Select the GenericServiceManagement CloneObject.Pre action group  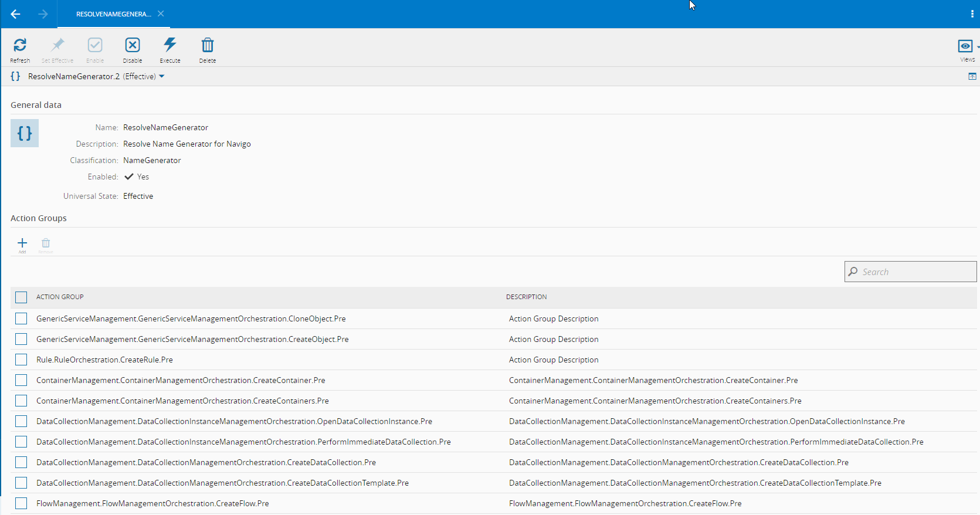pos(191,319)
